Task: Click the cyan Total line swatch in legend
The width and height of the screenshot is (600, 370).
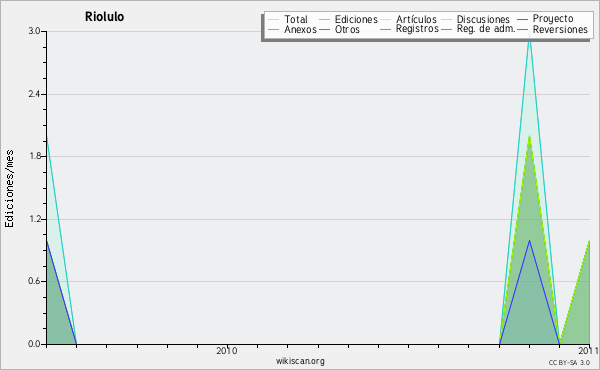Action: [274, 19]
